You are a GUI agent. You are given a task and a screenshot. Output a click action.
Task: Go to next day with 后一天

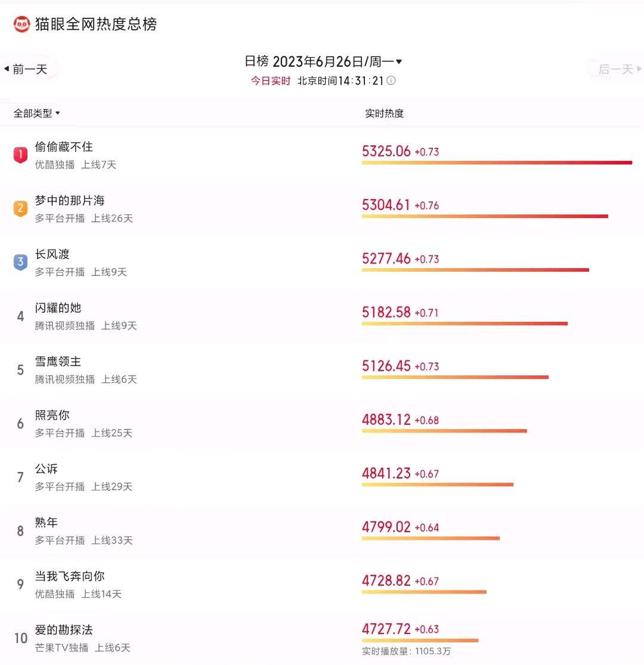coord(615,69)
